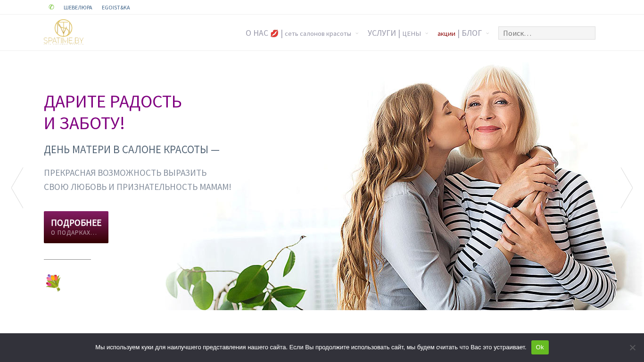644x362 pixels.
Task: Go to previous slide with left arrow
Action: [17, 188]
